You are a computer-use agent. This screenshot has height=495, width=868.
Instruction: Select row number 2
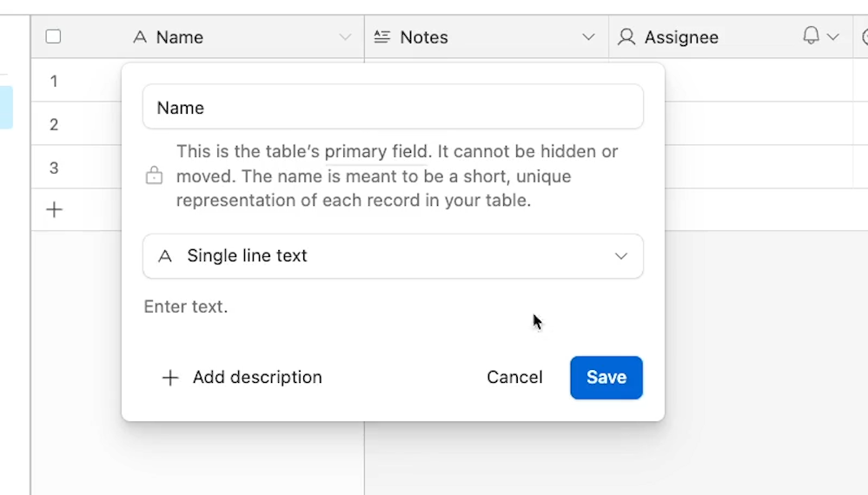54,124
